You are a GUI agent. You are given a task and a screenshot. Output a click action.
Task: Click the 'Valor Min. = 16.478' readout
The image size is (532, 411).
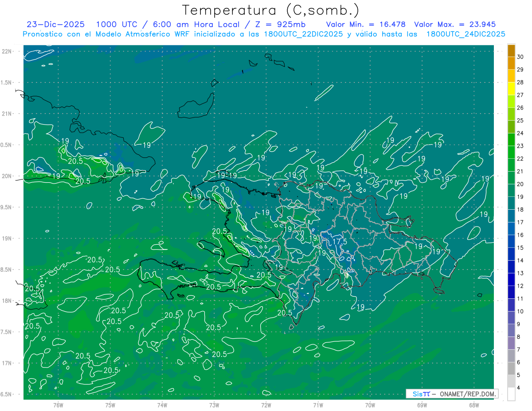[367, 24]
